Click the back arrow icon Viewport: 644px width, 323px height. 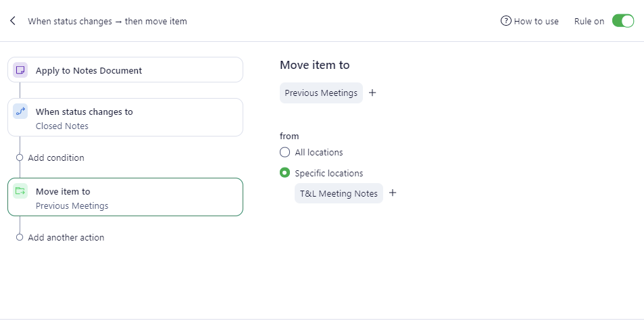click(13, 21)
